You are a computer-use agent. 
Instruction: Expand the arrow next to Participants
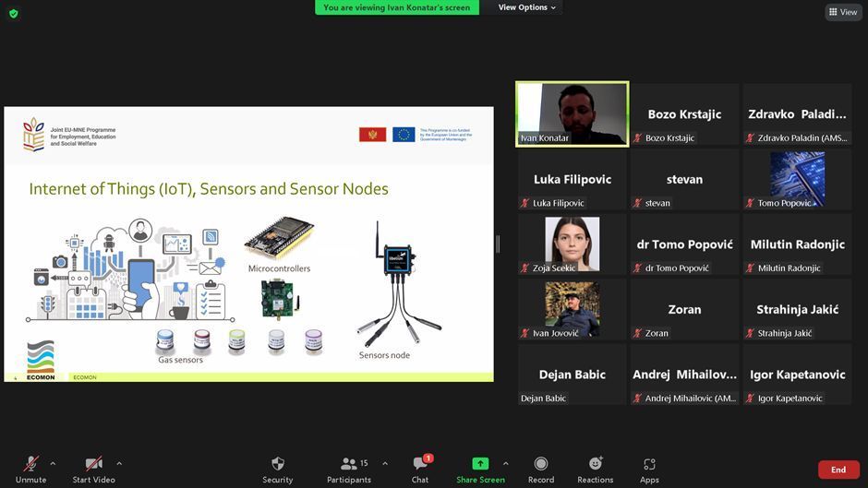385,463
